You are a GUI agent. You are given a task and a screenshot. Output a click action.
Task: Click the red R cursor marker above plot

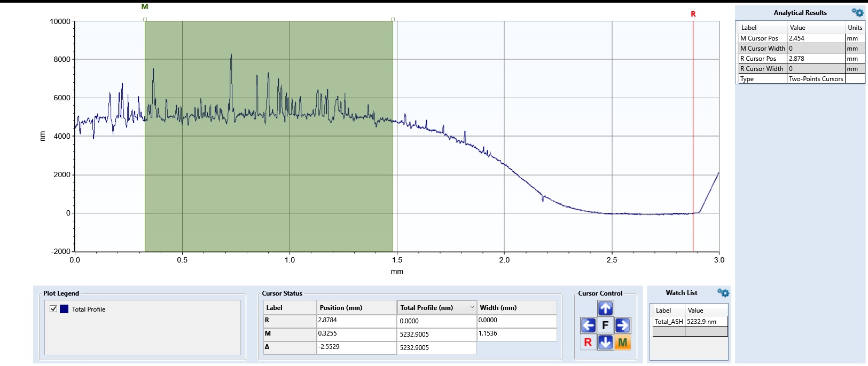coord(693,14)
